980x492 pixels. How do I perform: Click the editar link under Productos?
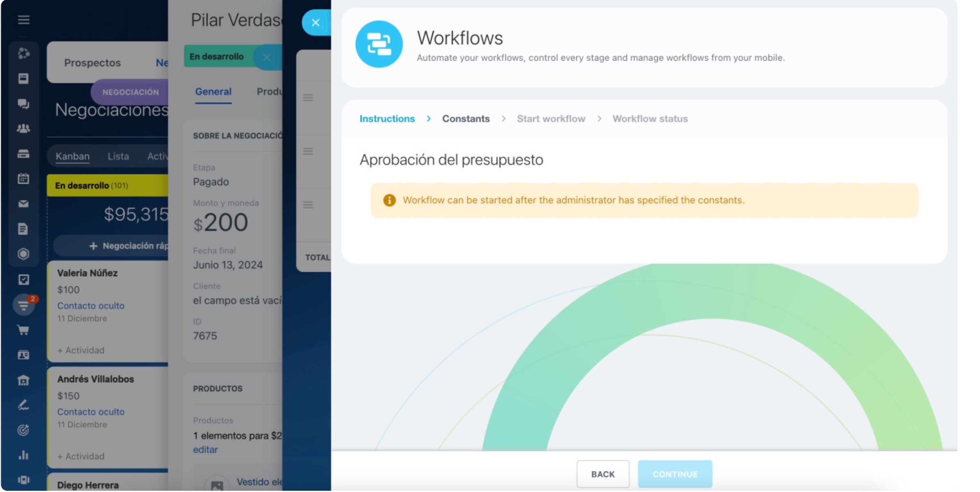tap(205, 449)
